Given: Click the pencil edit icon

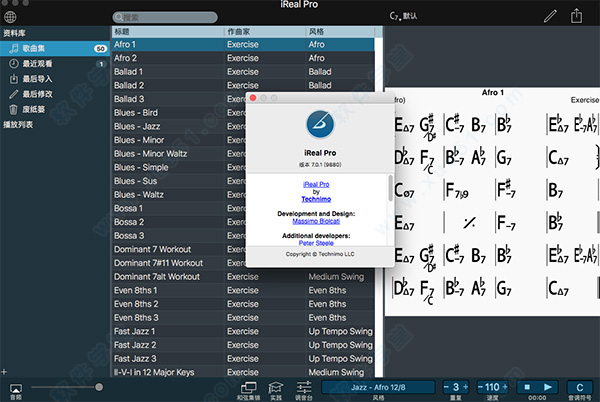Looking at the screenshot, I should click(x=550, y=16).
